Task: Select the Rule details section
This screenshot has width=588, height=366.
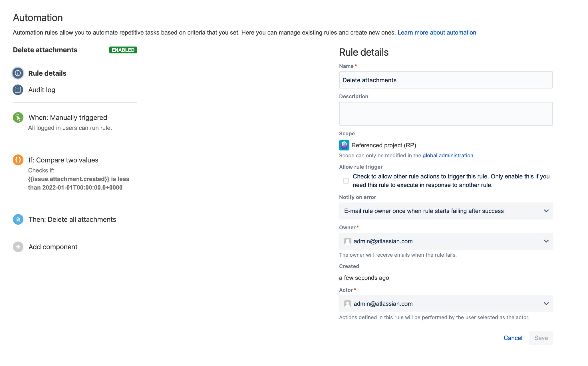Action: (x=47, y=73)
